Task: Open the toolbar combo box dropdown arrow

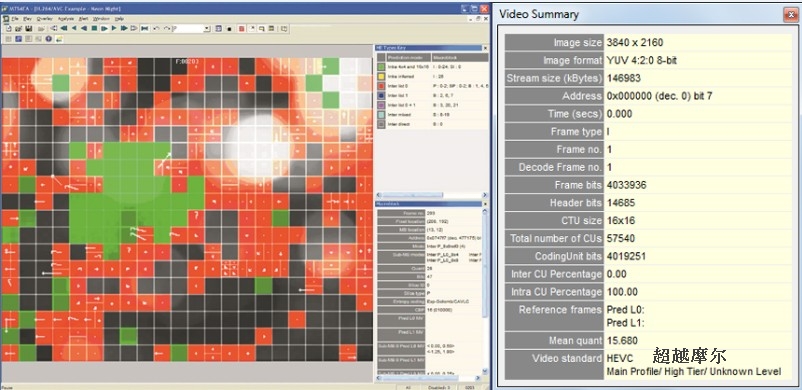Action: (207, 29)
